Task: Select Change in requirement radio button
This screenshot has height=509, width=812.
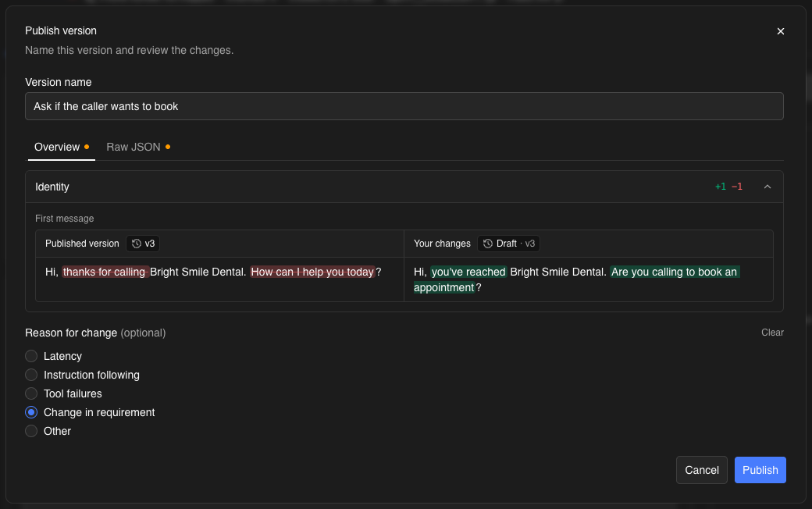Action: click(31, 412)
